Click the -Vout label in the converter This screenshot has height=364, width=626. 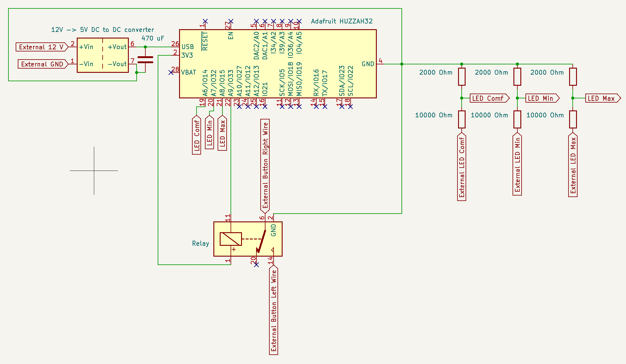pos(117,64)
